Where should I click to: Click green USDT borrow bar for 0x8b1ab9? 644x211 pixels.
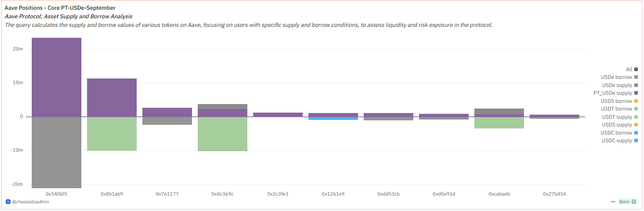click(112, 134)
